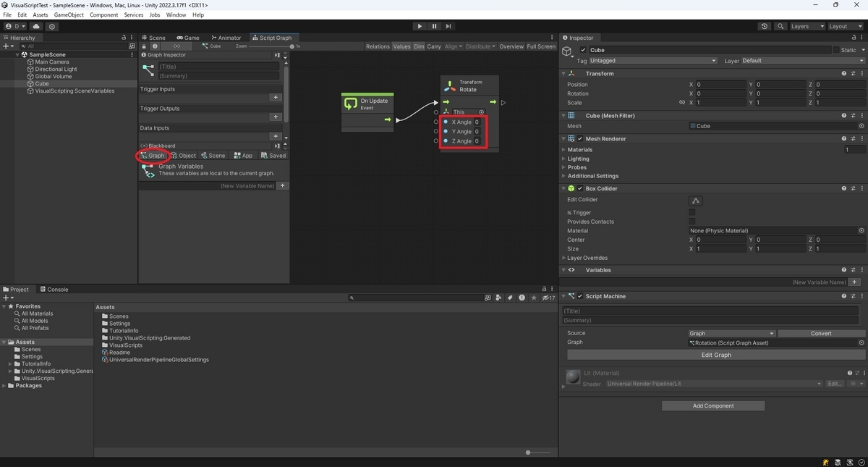Switch to the Animator tab
Screen dimensions: 868x467
pyautogui.click(x=226, y=38)
